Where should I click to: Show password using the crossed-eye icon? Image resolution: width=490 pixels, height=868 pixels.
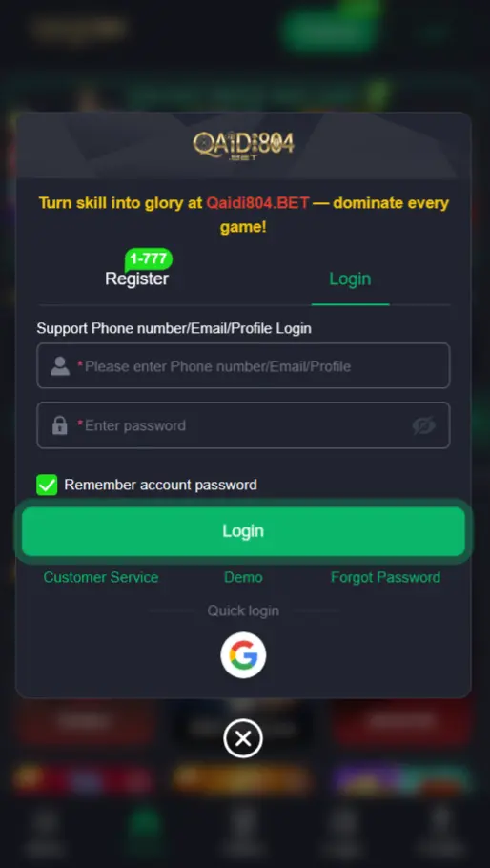pos(423,425)
